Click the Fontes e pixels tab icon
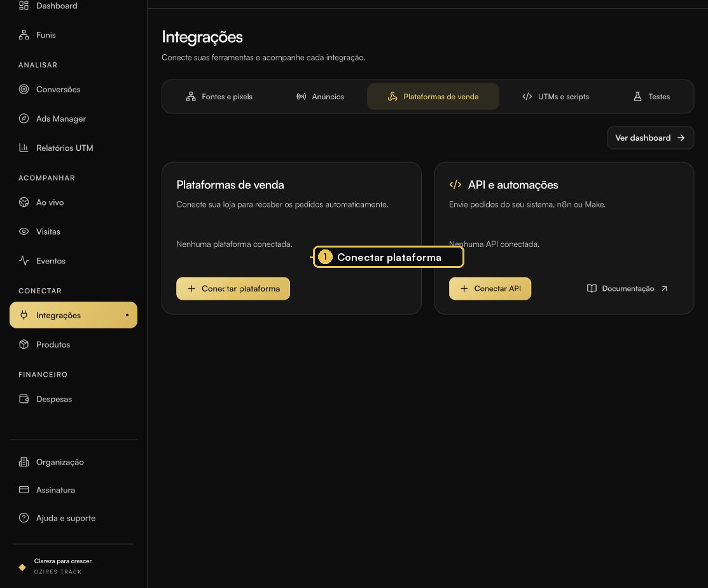This screenshot has height=588, width=708. click(191, 96)
